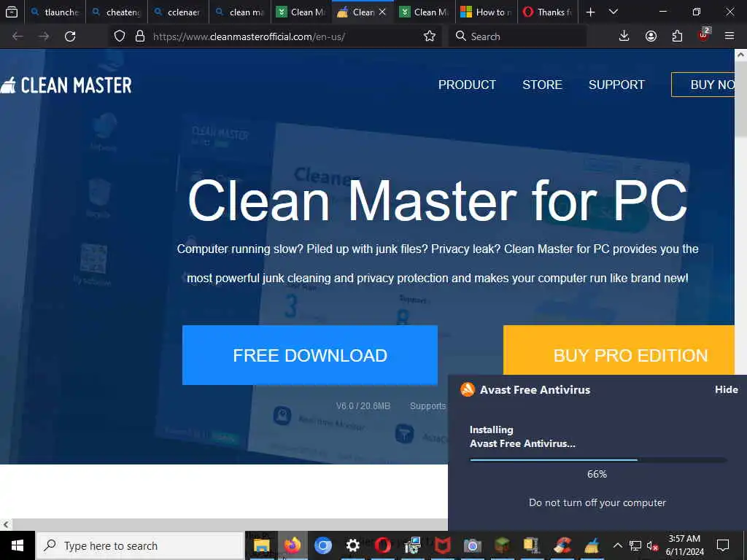Go back to the previous page

coord(18,36)
